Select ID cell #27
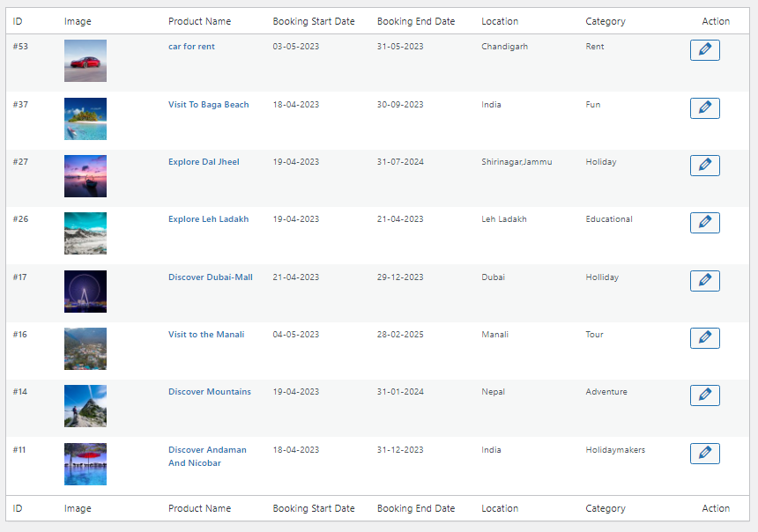758x532 pixels. pyautogui.click(x=20, y=162)
